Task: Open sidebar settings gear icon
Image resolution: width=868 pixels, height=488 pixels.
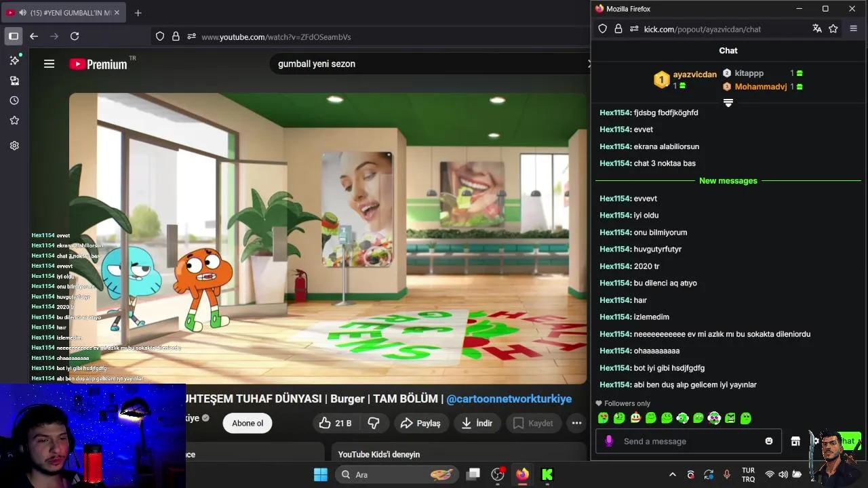Action: (14, 145)
